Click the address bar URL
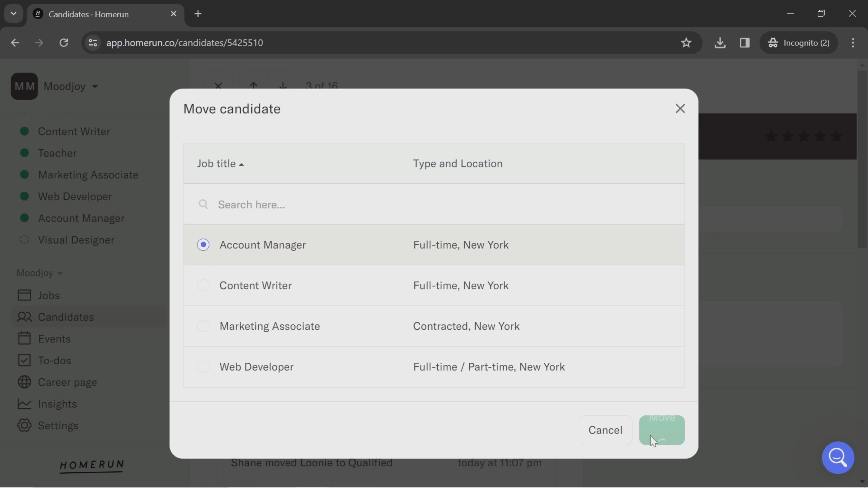 pos(184,43)
